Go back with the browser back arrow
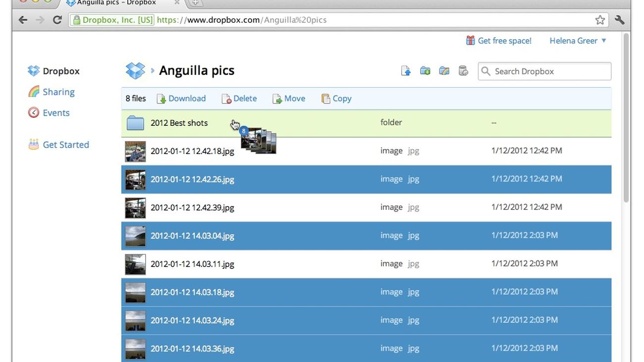This screenshot has width=644, height=362. [x=23, y=20]
